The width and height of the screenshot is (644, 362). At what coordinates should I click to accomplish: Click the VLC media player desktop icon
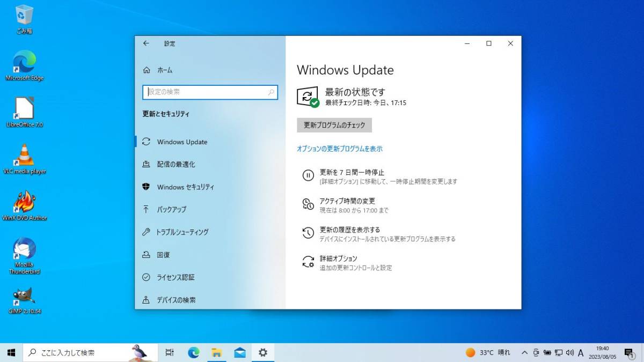tap(24, 159)
